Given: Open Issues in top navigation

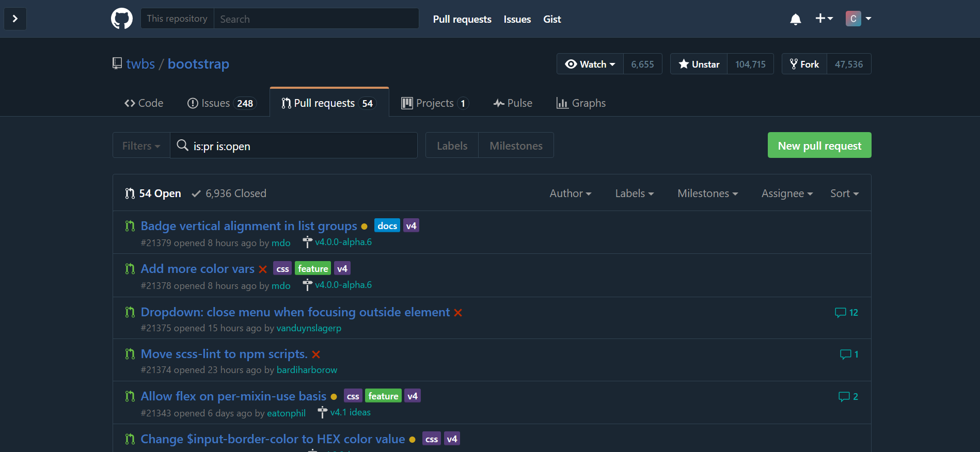Looking at the screenshot, I should 517,19.
